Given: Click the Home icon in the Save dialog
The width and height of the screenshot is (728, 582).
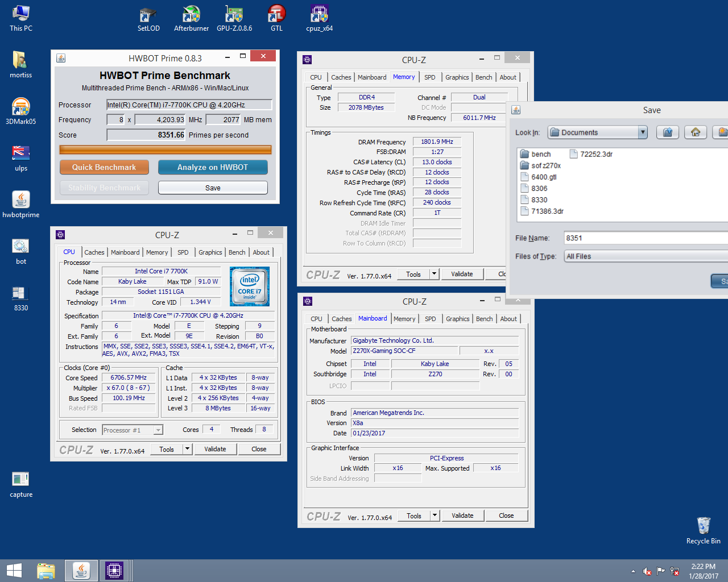Looking at the screenshot, I should coord(695,132).
